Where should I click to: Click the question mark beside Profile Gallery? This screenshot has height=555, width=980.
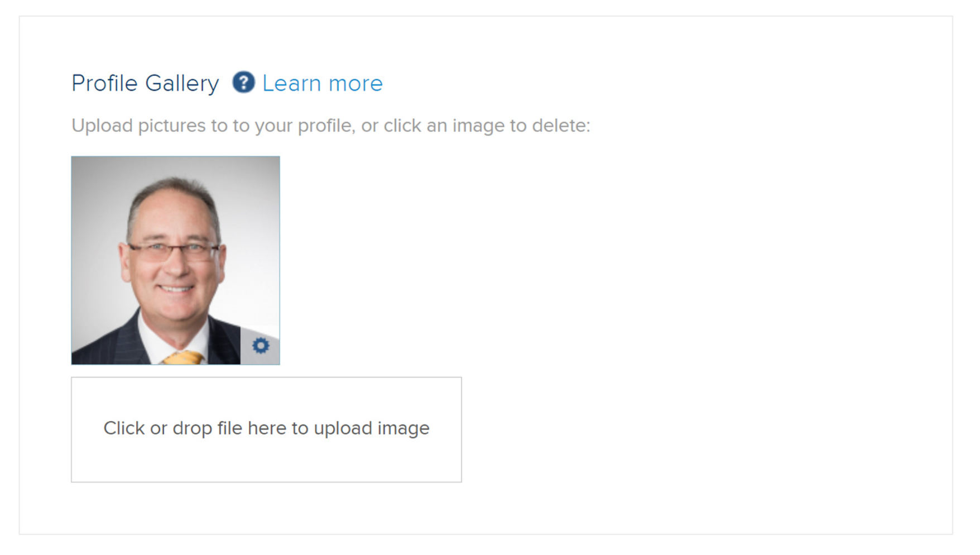244,84
